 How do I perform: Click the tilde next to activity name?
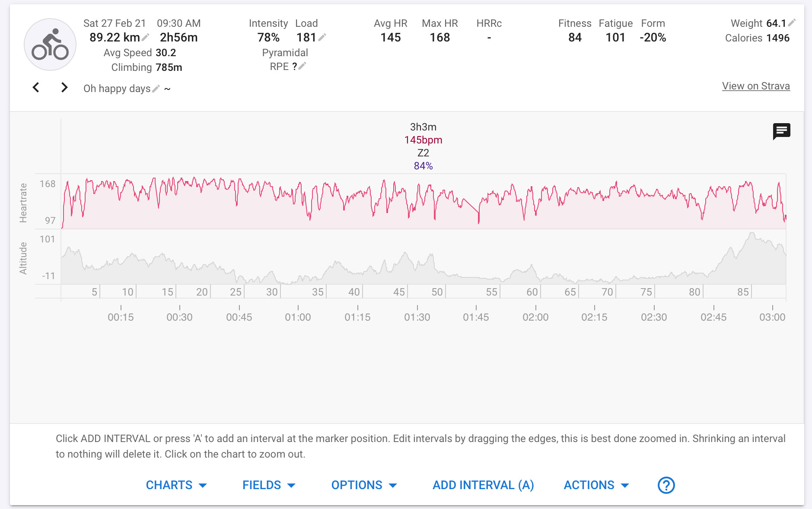pos(167,89)
